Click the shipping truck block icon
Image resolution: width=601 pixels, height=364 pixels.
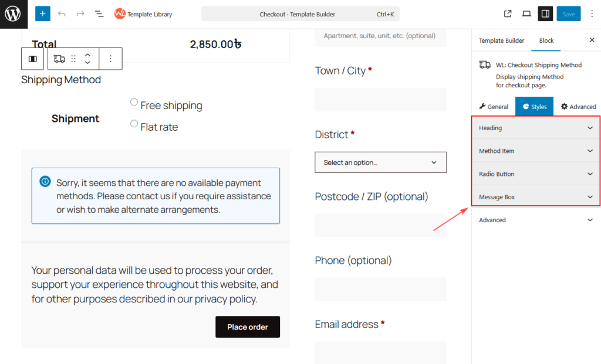59,59
